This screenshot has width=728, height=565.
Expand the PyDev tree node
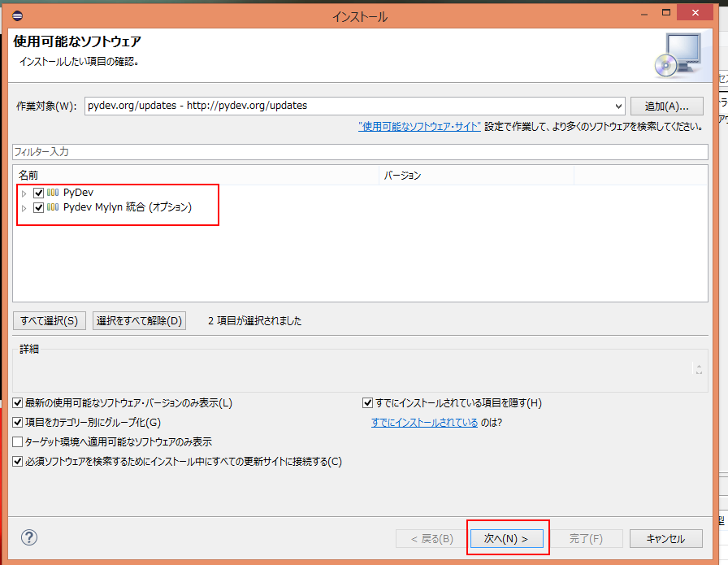pos(24,193)
